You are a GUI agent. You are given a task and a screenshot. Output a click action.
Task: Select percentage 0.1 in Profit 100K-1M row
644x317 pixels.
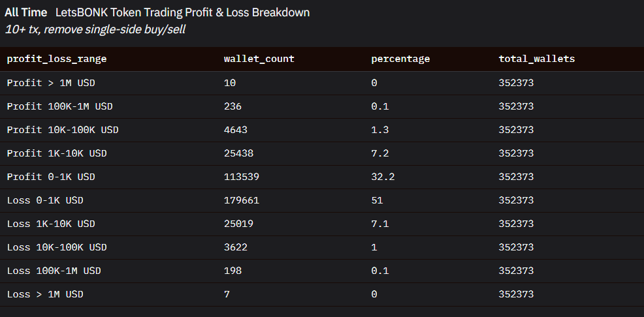(x=380, y=106)
